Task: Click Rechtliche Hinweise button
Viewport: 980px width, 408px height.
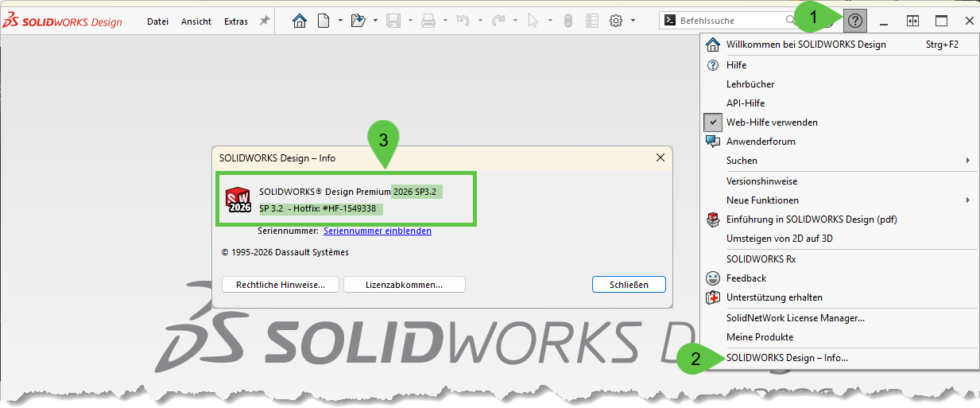Action: click(281, 285)
